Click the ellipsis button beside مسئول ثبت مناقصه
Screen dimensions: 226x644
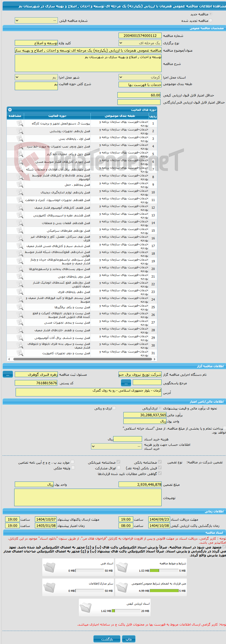coord(8,375)
